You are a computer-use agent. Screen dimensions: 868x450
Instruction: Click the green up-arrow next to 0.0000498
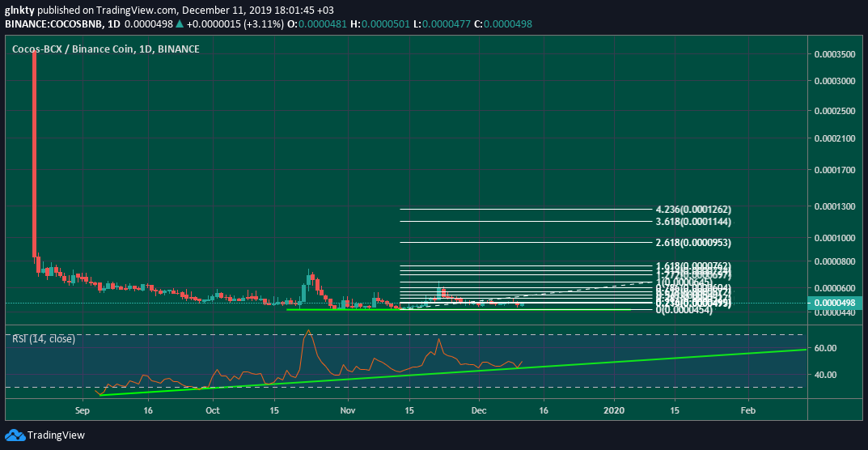pos(179,23)
